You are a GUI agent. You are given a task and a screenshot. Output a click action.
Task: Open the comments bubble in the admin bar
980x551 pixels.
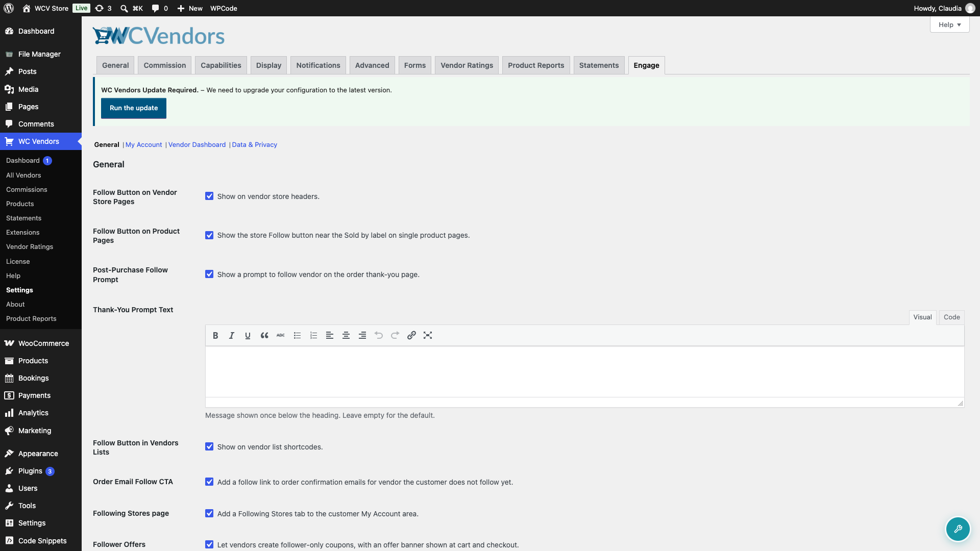click(160, 8)
